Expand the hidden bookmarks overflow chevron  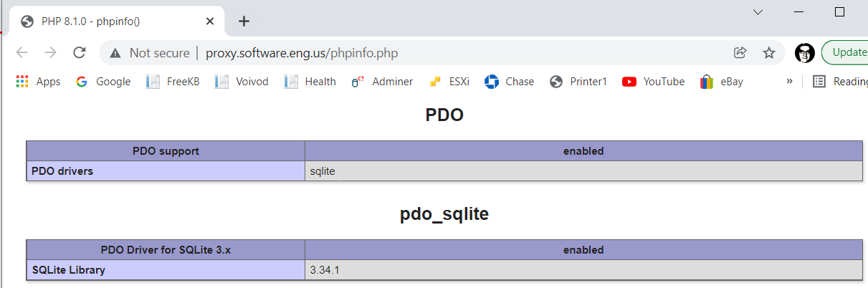click(789, 81)
